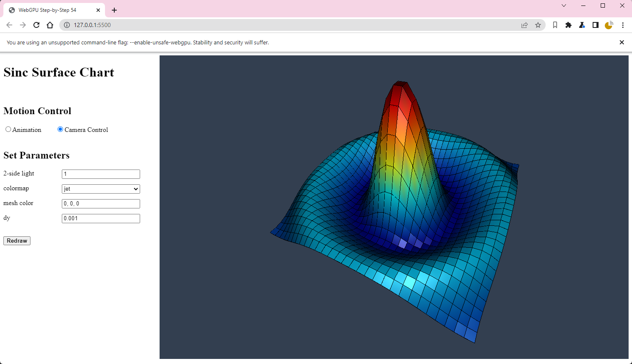
Task: Toggle the browser side panel
Action: click(x=596, y=25)
